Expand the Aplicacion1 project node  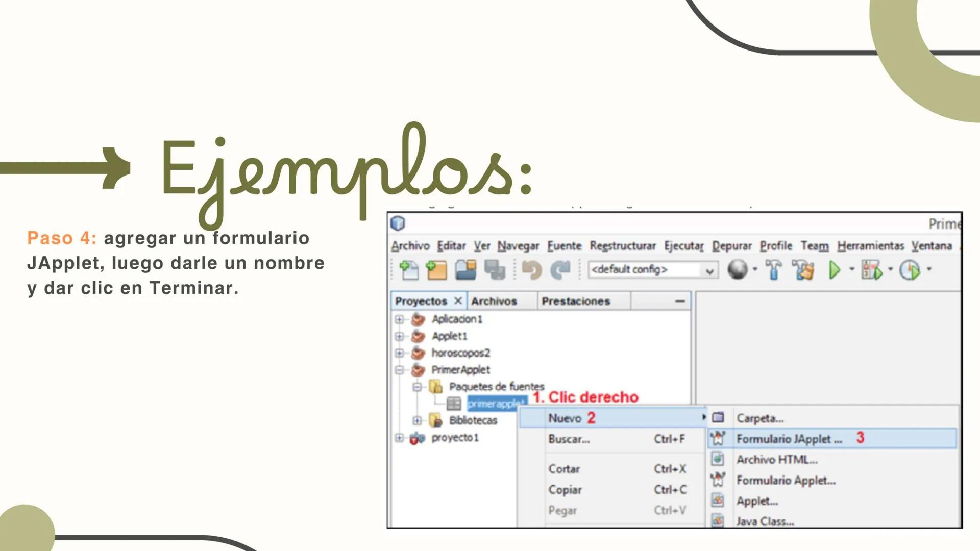click(x=399, y=319)
